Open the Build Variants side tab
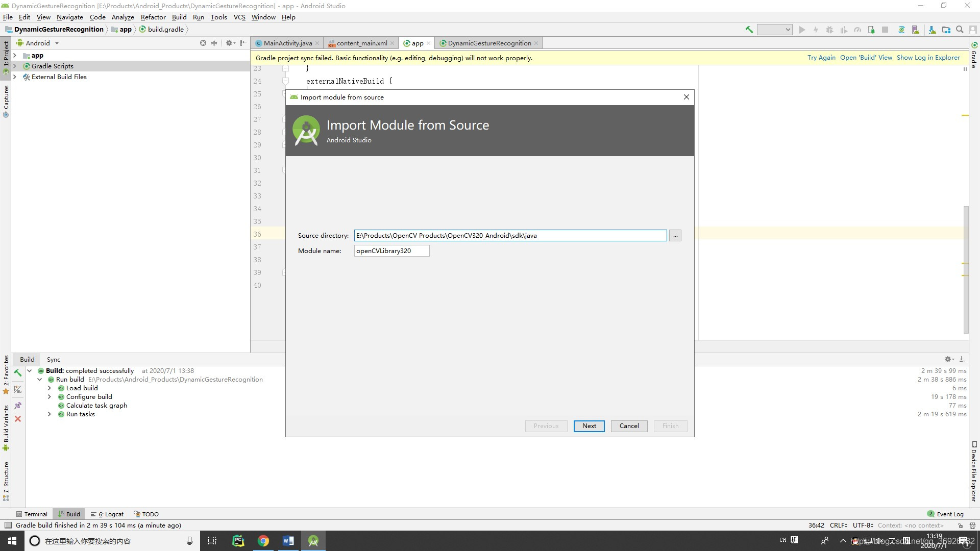The width and height of the screenshot is (980, 551). tap(6, 428)
